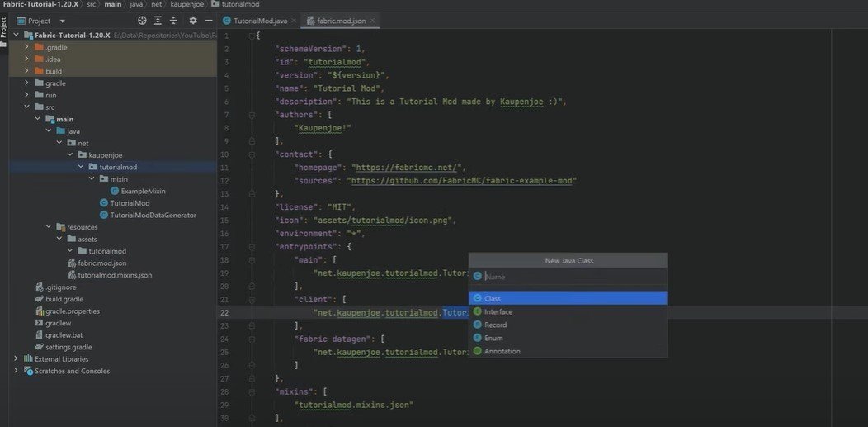This screenshot has height=427, width=868.
Task: Click the java breadcrumb in navigation bar
Action: [136, 4]
